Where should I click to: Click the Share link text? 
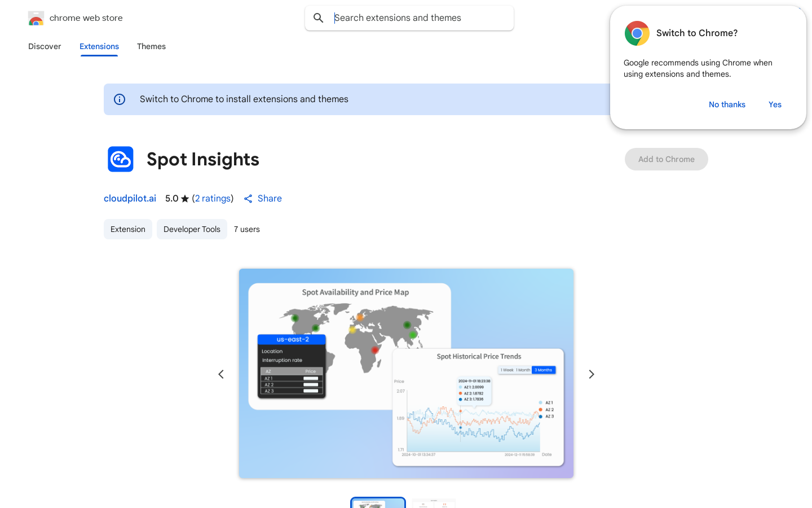270,198
